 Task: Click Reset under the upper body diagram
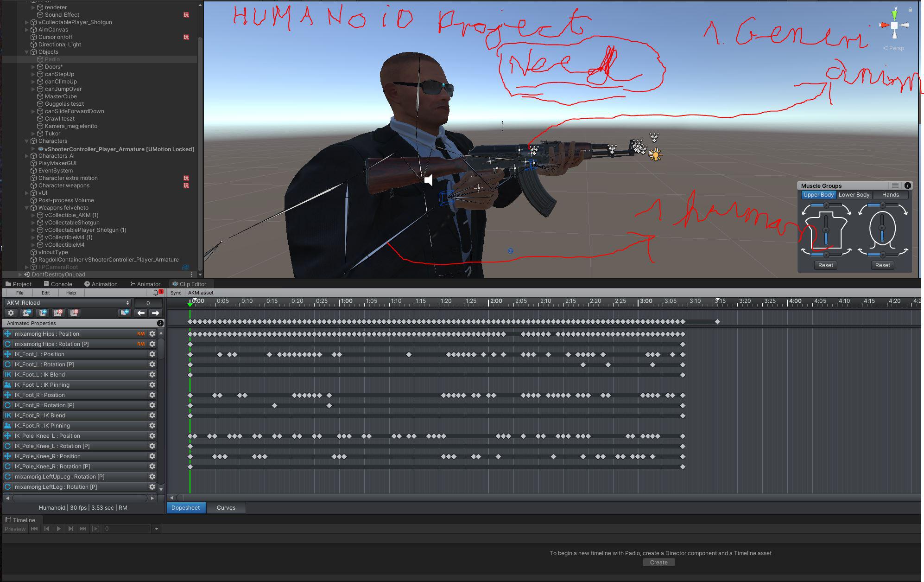tap(825, 265)
